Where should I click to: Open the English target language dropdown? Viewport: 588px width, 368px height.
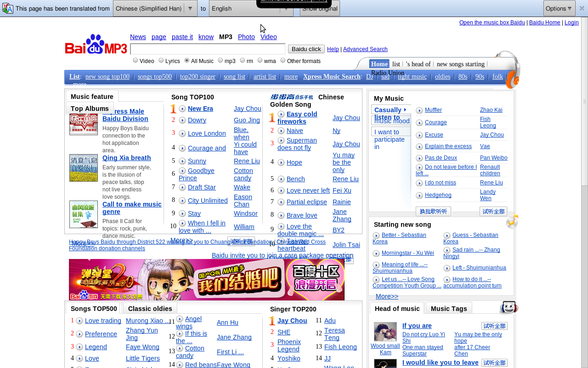click(x=251, y=8)
